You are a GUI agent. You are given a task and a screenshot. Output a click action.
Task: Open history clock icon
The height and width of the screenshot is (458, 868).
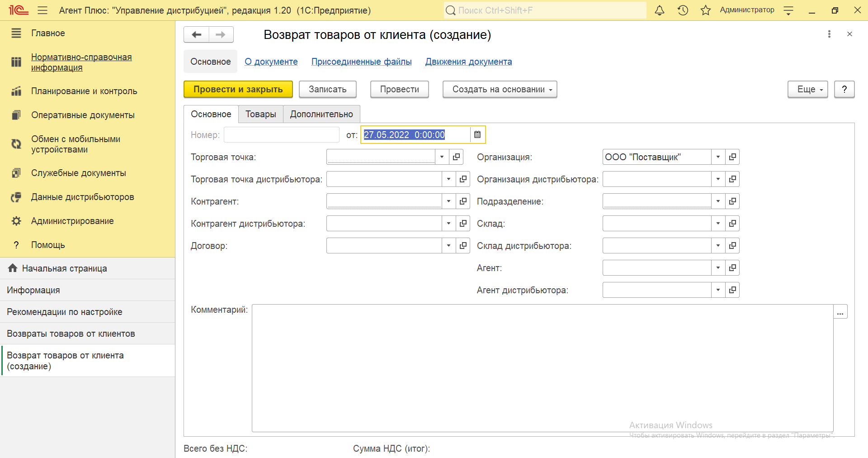click(683, 10)
